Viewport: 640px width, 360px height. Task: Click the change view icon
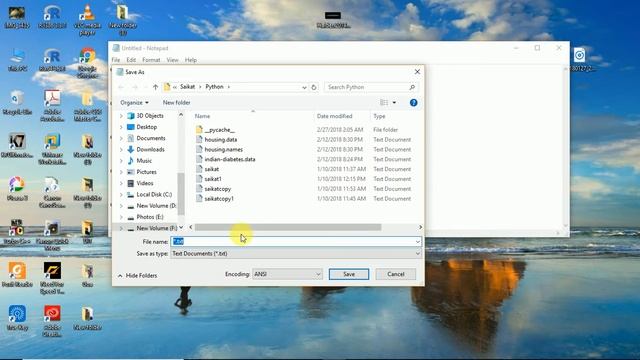coord(384,102)
